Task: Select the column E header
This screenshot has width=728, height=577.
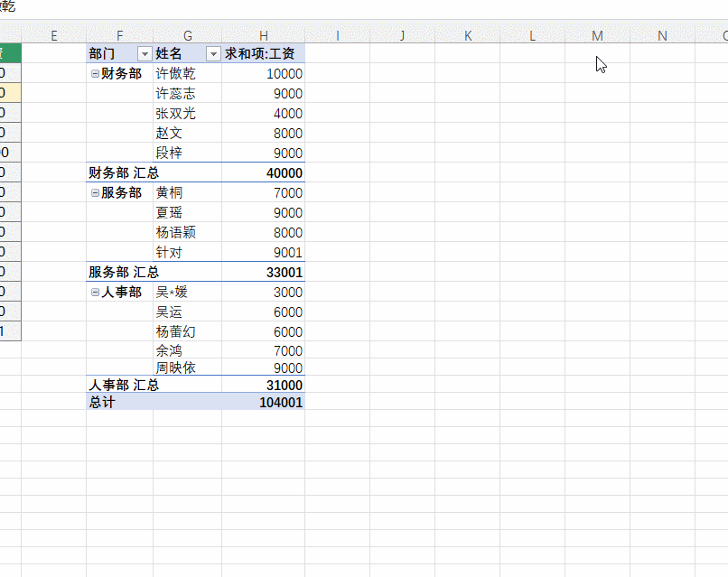Action: pyautogui.click(x=53, y=35)
